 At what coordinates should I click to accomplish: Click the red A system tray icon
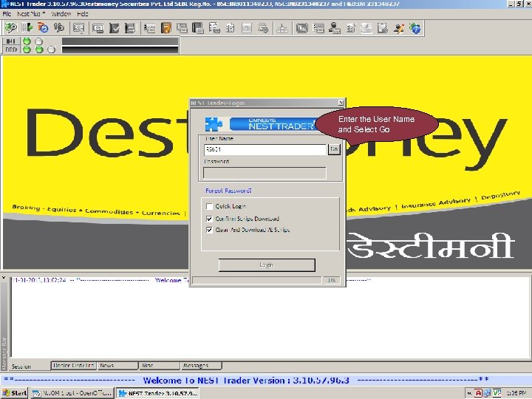pos(478,393)
